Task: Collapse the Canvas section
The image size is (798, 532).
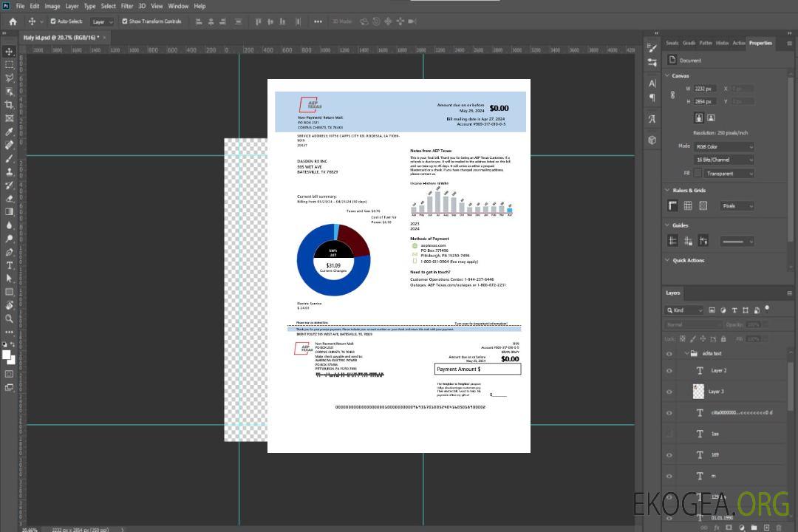Action: (667, 75)
